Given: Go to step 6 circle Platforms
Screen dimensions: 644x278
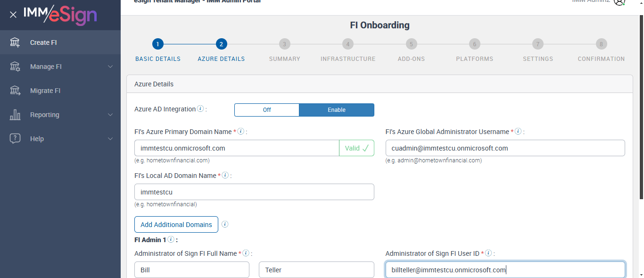Looking at the screenshot, I should (475, 44).
